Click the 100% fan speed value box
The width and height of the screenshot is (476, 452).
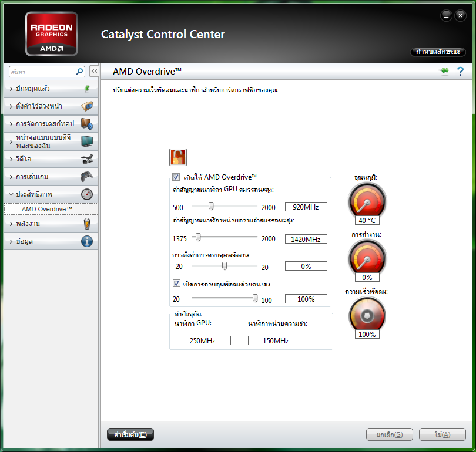tap(306, 299)
